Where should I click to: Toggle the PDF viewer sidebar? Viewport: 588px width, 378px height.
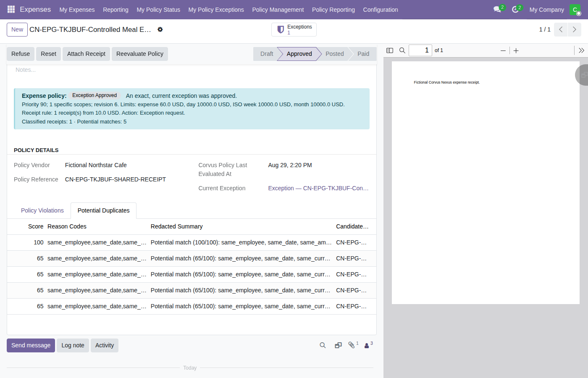390,50
